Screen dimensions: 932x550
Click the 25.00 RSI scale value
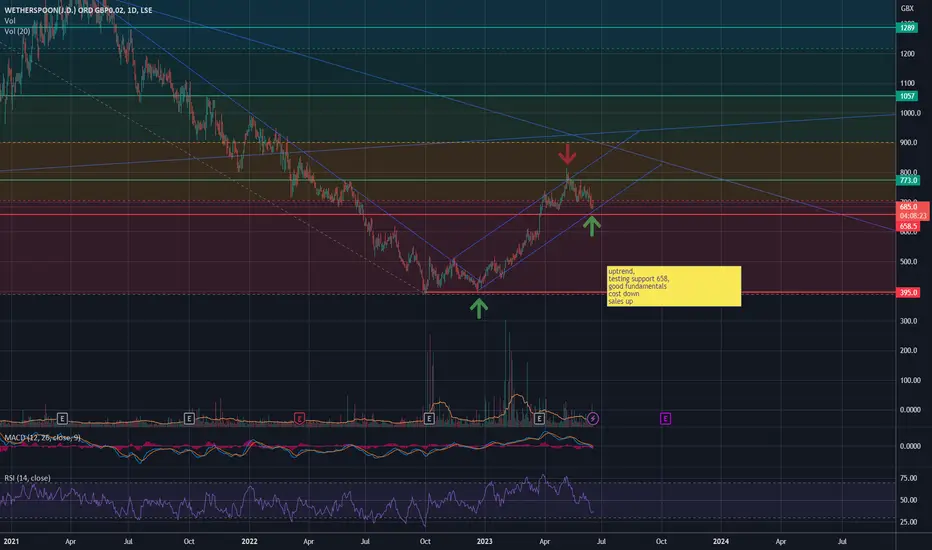pyautogui.click(x=908, y=522)
